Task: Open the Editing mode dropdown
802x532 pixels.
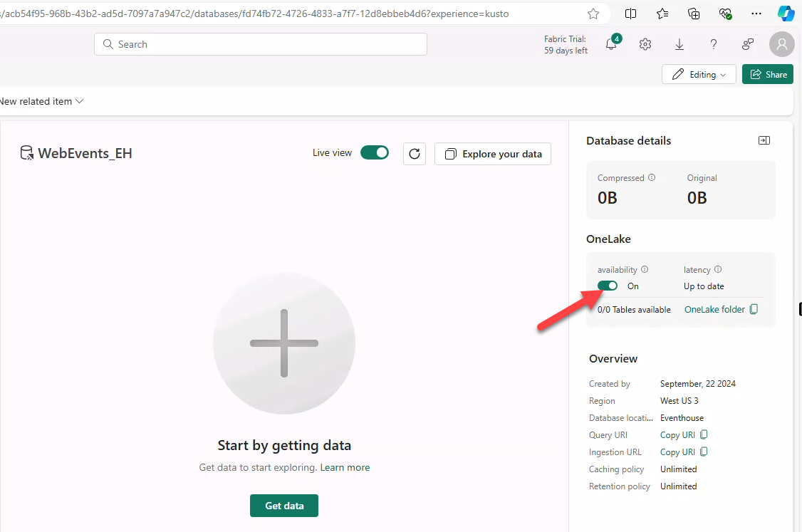Action: coord(699,74)
